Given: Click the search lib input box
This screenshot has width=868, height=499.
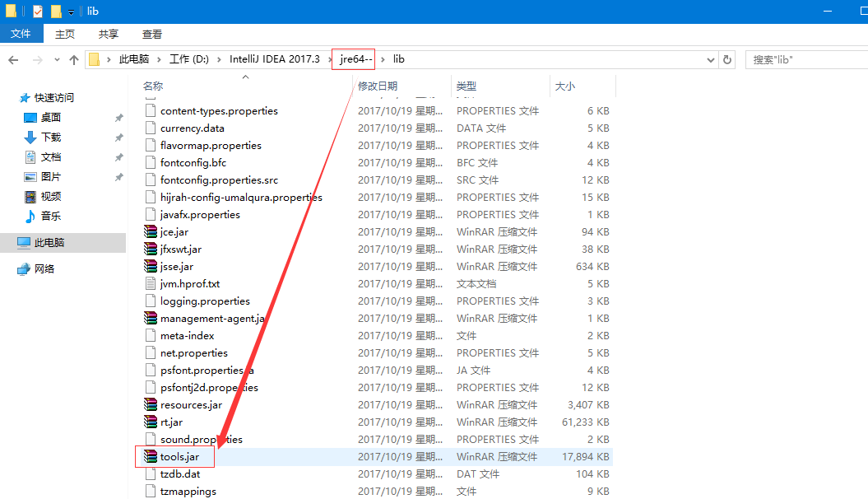Looking at the screenshot, I should click(x=806, y=60).
